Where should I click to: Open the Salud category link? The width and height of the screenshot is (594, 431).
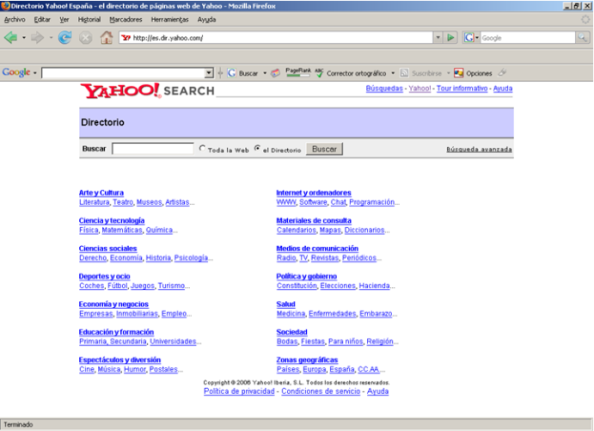pos(286,304)
